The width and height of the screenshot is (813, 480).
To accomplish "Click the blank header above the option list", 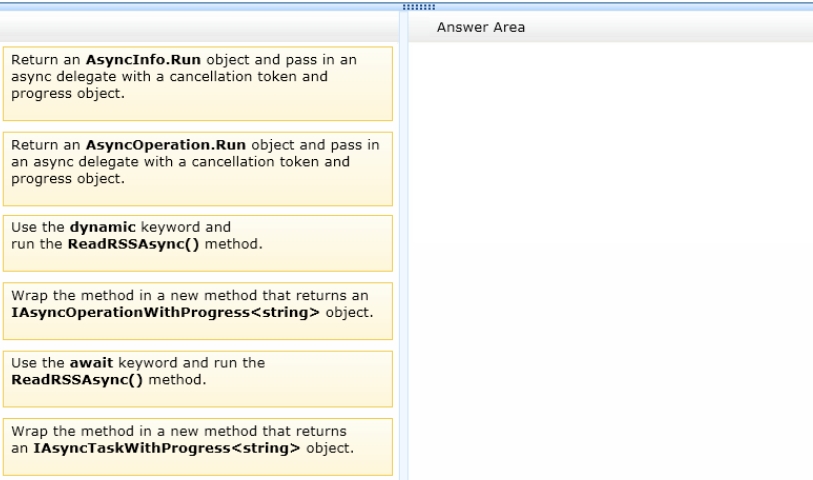I will pos(200,27).
